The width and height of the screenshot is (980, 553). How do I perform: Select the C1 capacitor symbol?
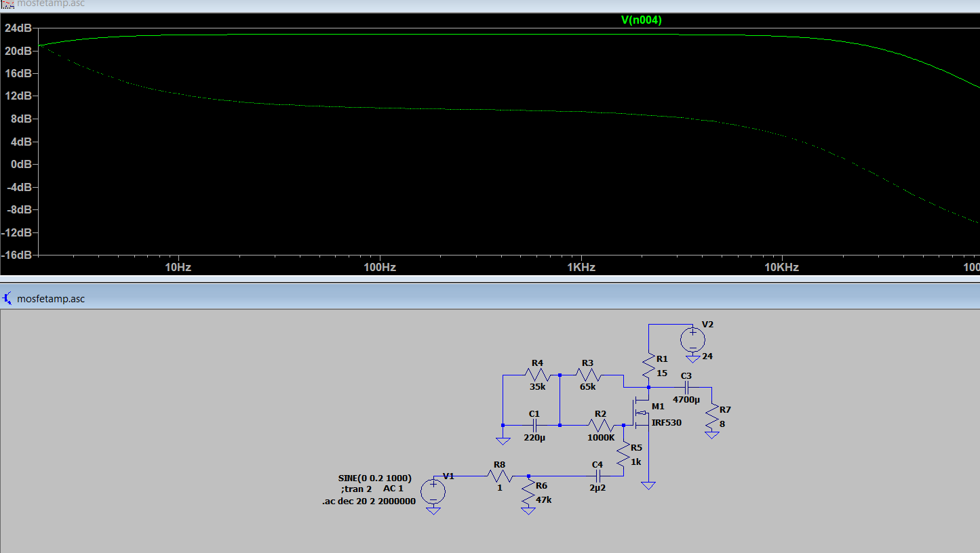tap(534, 425)
